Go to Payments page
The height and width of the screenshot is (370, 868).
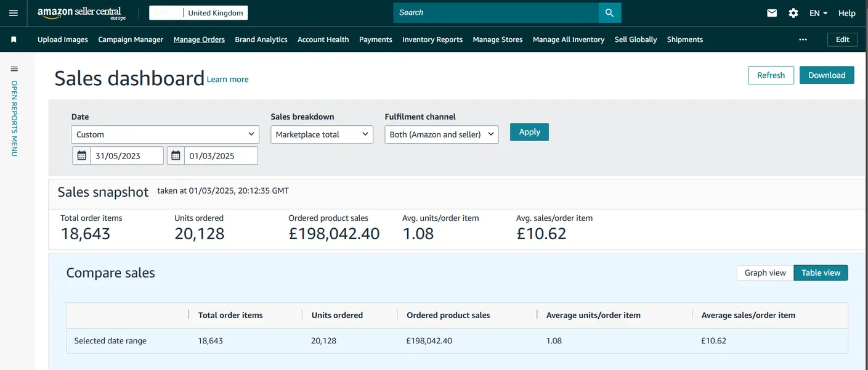pyautogui.click(x=376, y=39)
